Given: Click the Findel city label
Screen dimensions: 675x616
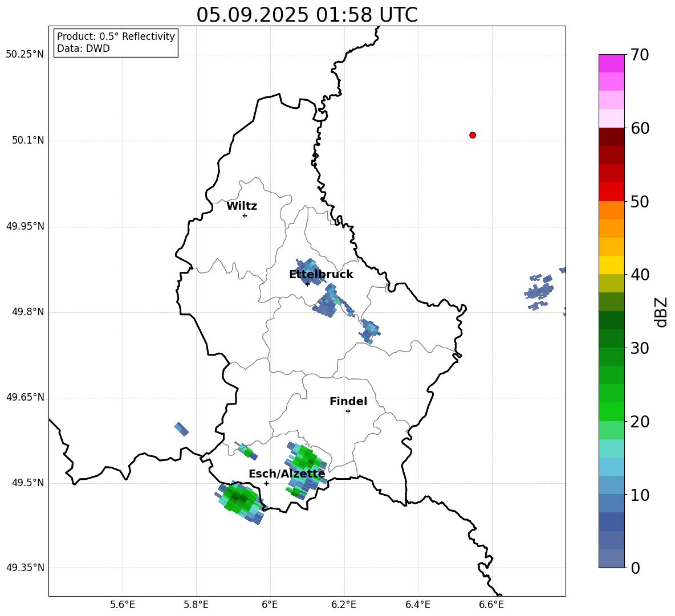Looking at the screenshot, I should 348,401.
